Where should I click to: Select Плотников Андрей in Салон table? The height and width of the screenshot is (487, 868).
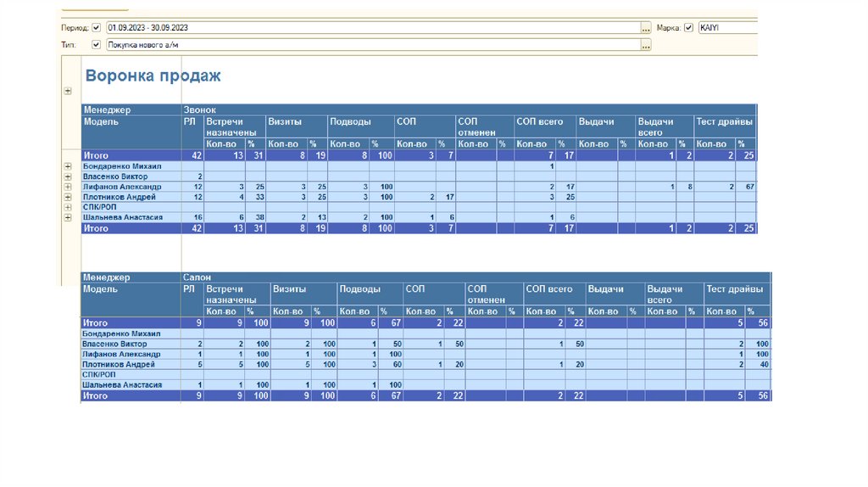pyautogui.click(x=118, y=365)
